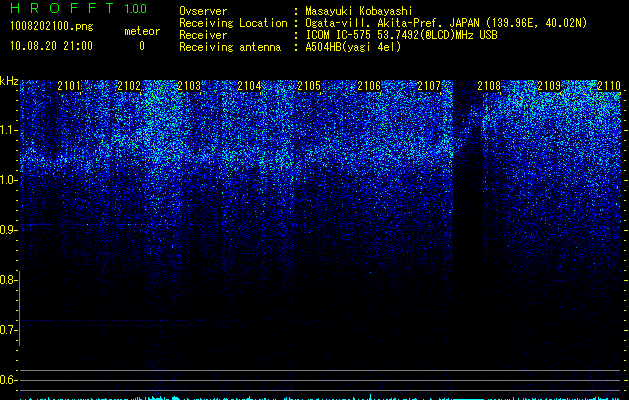Viewport: 629px width, 400px height.
Task: Click the HROFFT program title text
Action: click(x=62, y=8)
